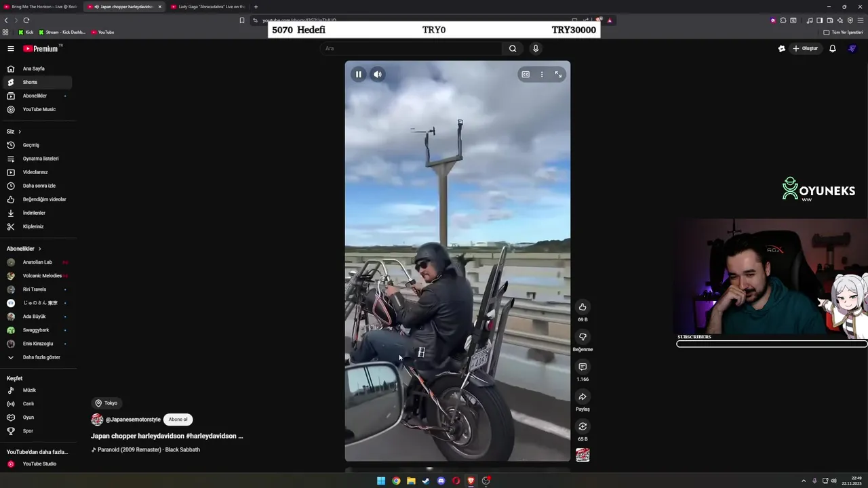
Task: Expand Daha fazla göster subscriptions list
Action: coord(37,357)
